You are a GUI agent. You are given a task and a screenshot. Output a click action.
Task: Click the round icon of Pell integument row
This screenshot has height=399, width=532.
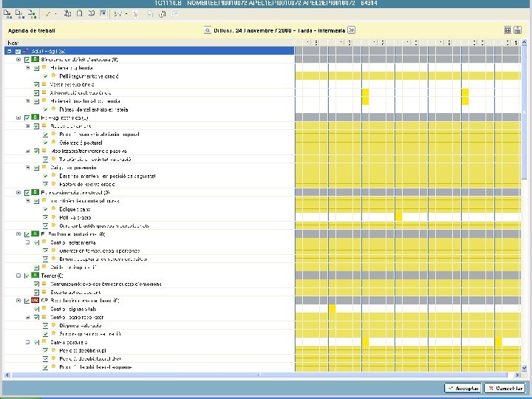(53, 75)
